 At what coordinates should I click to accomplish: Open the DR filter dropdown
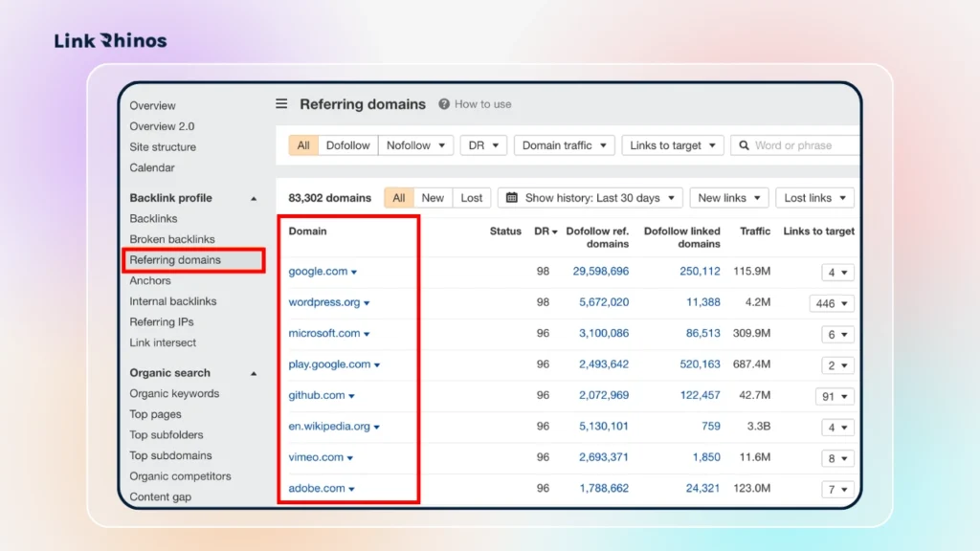coord(483,145)
